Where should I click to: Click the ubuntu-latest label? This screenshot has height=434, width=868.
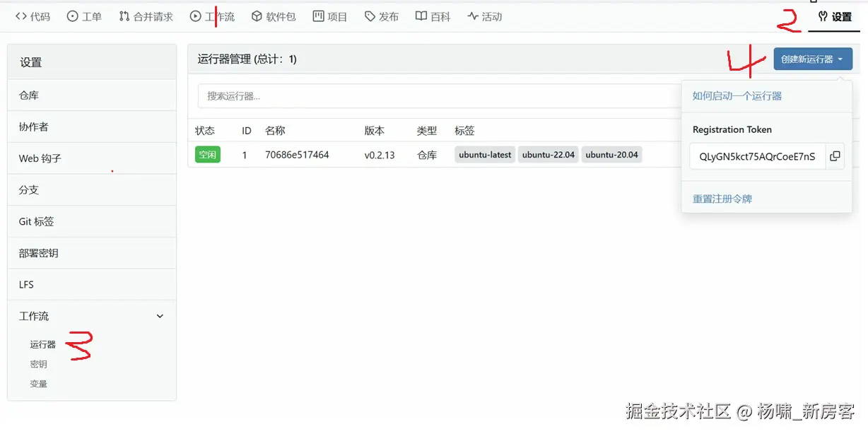(485, 155)
